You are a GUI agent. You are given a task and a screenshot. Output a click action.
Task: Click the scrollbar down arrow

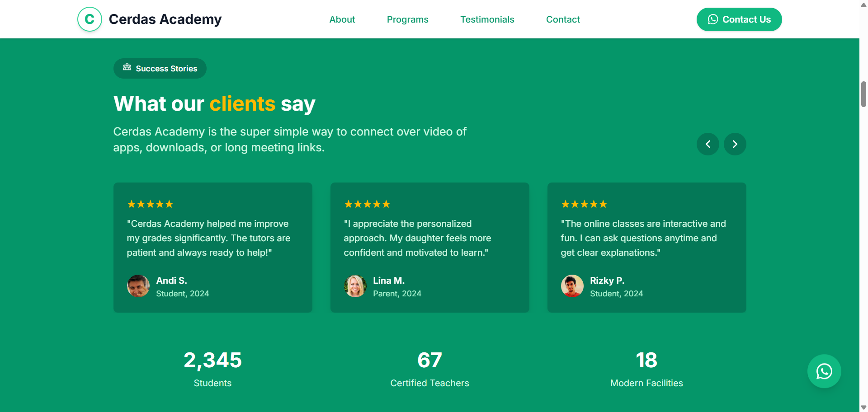tap(863, 407)
